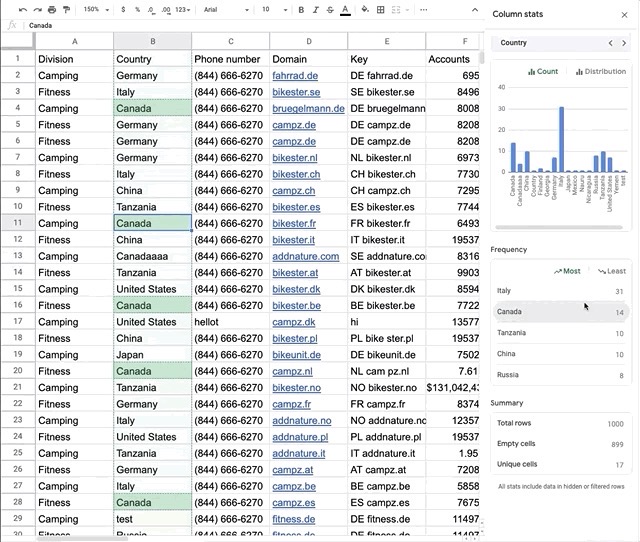Select the paint format tool
Viewport: 640px width, 542px height.
66,9
